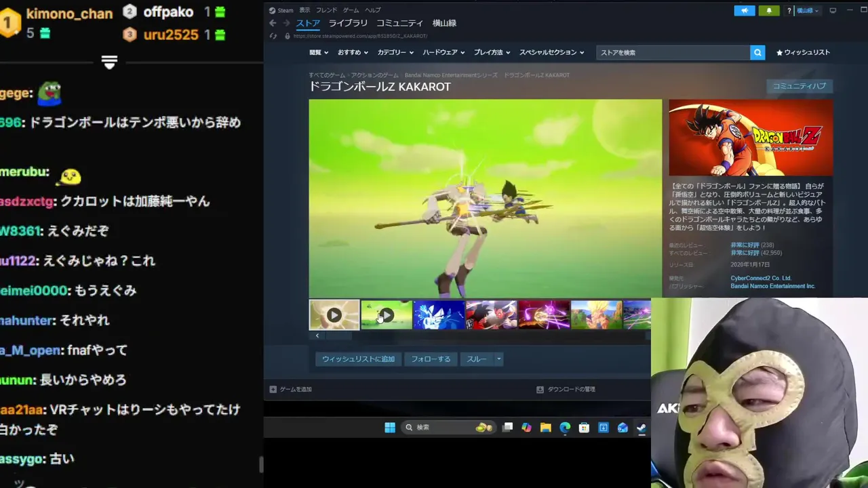
Task: Click the main trailer video player
Action: pos(485,199)
